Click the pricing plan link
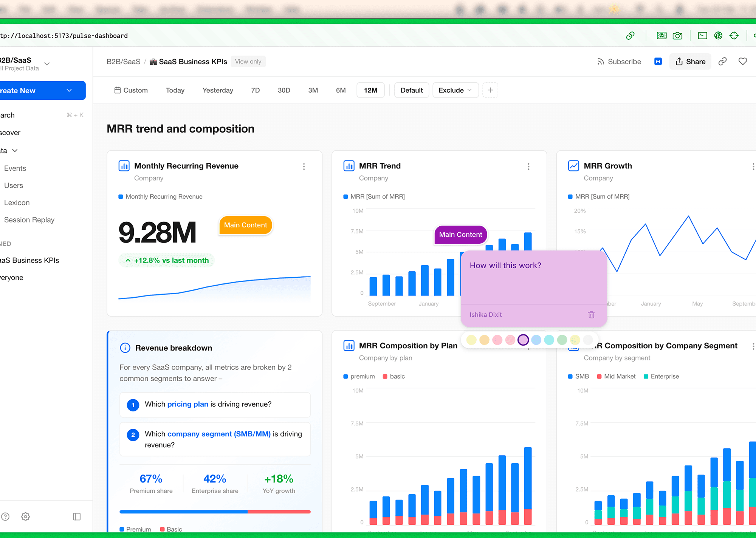The width and height of the screenshot is (756, 538). (x=187, y=404)
